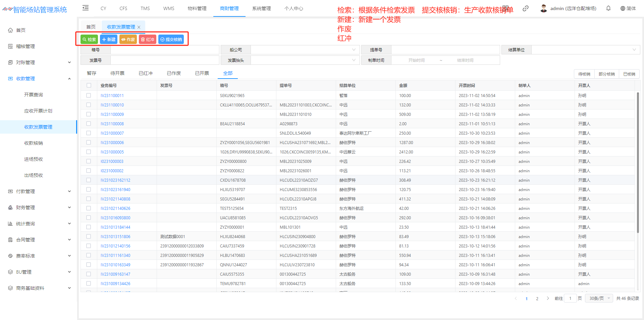Switch to the 待开票 tab
The width and height of the screenshot is (644, 320).
117,73
